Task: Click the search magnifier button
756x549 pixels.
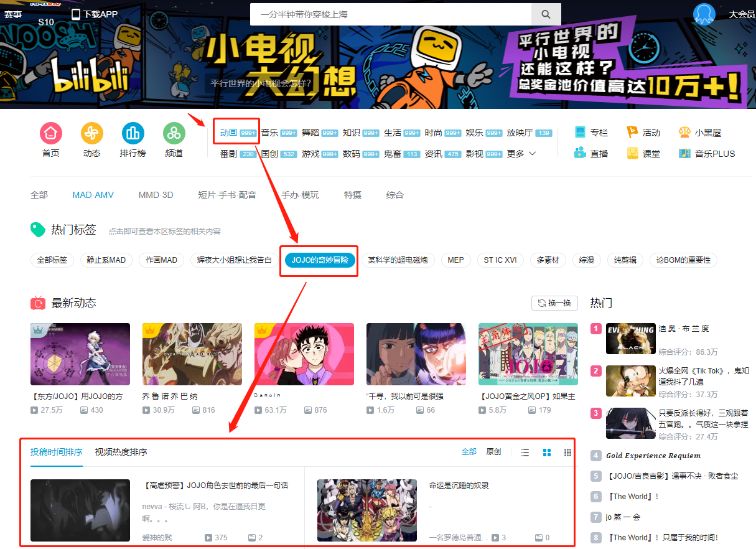Action: pos(546,14)
